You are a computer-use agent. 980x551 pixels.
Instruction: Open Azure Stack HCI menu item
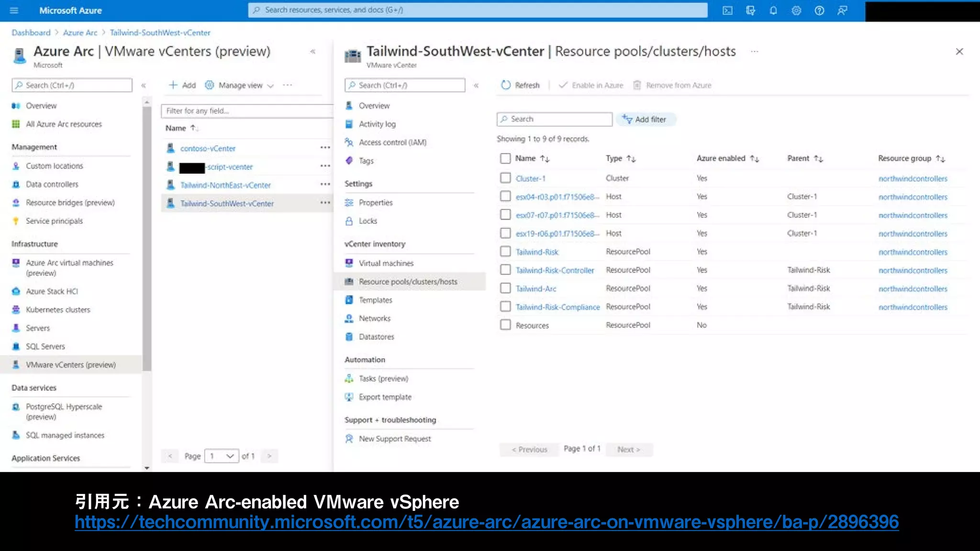(x=52, y=291)
